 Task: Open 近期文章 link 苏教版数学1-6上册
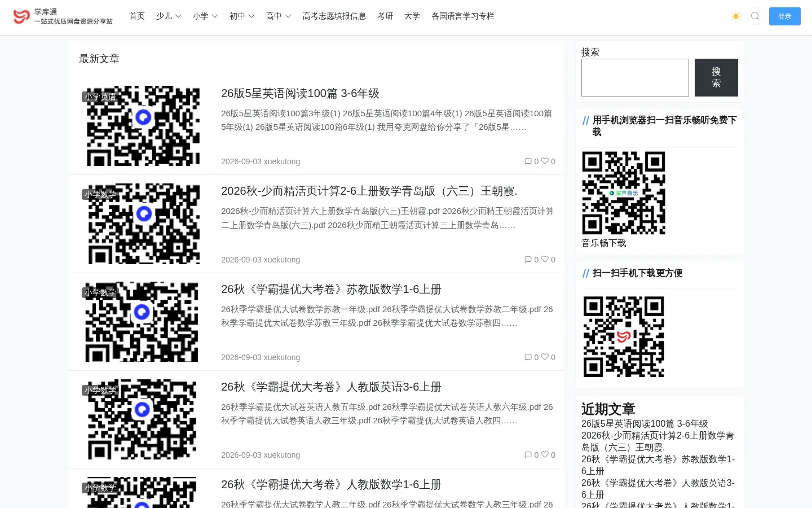(658, 465)
